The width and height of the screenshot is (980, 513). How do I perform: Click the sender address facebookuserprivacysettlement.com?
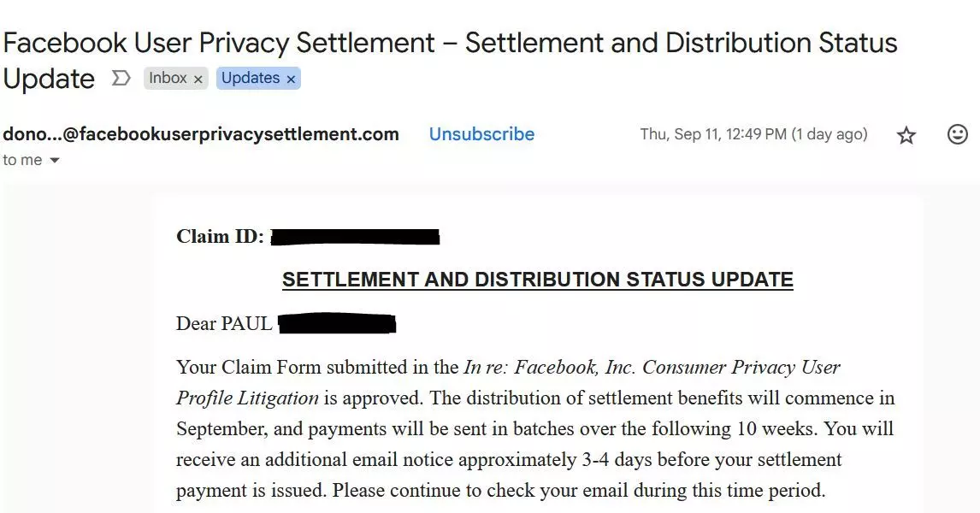tap(201, 134)
